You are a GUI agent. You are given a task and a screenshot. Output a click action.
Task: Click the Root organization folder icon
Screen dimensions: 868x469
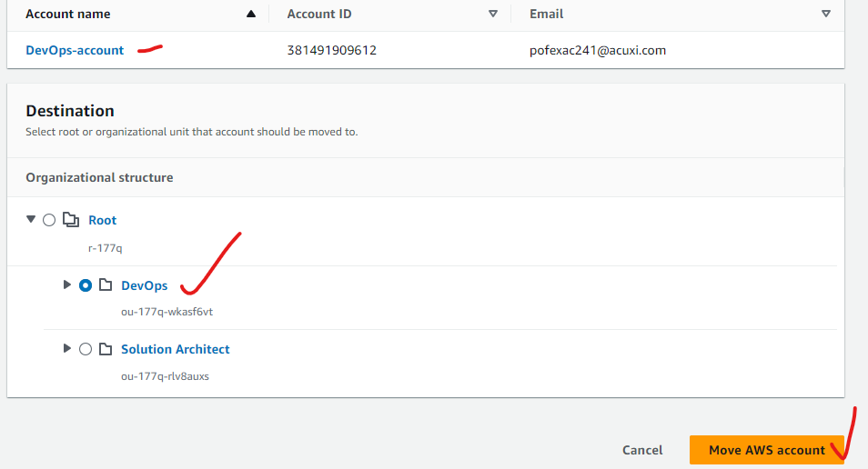[x=70, y=220]
